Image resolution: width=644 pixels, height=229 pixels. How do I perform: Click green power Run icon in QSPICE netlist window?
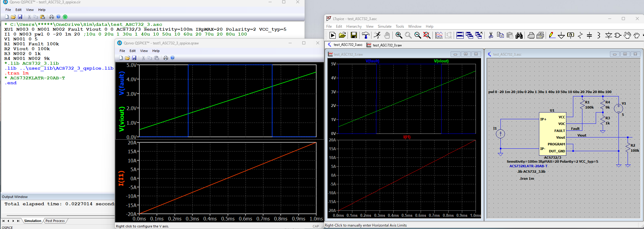coord(65,17)
